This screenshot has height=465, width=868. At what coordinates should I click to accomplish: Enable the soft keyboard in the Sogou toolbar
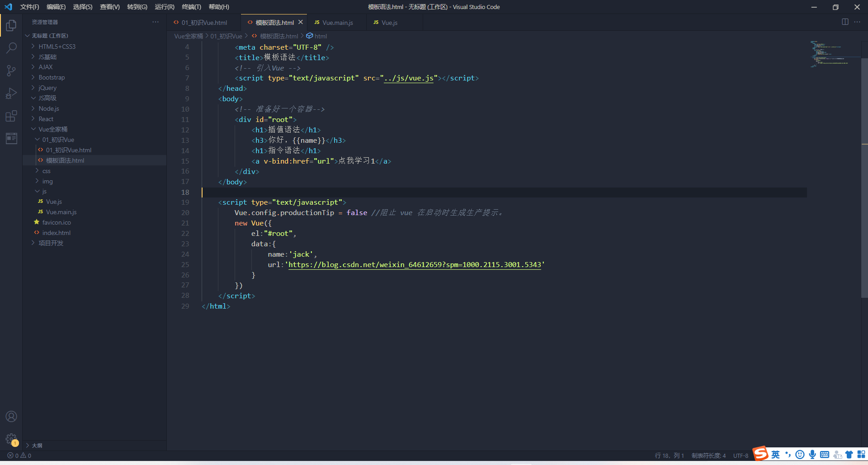click(825, 455)
